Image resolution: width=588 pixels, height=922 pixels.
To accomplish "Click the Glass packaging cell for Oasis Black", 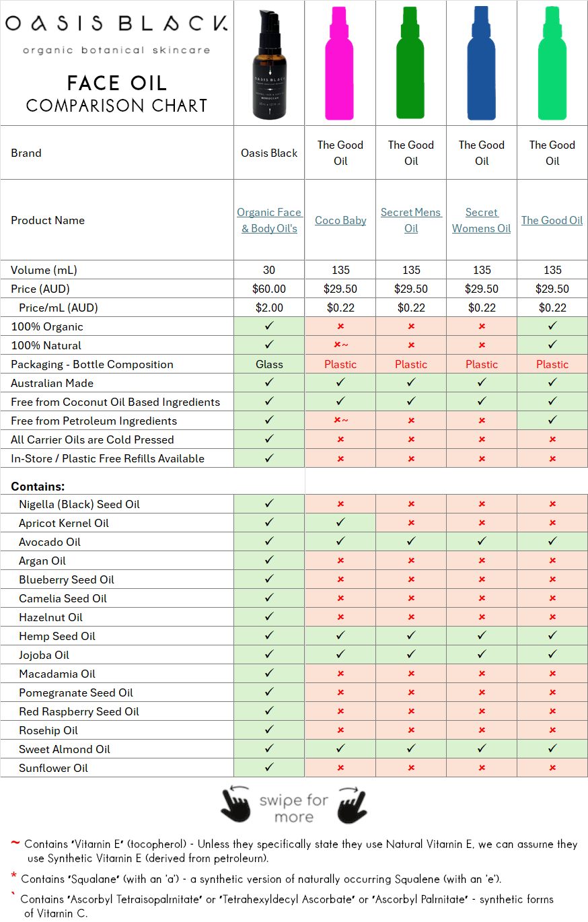I will coord(268,364).
